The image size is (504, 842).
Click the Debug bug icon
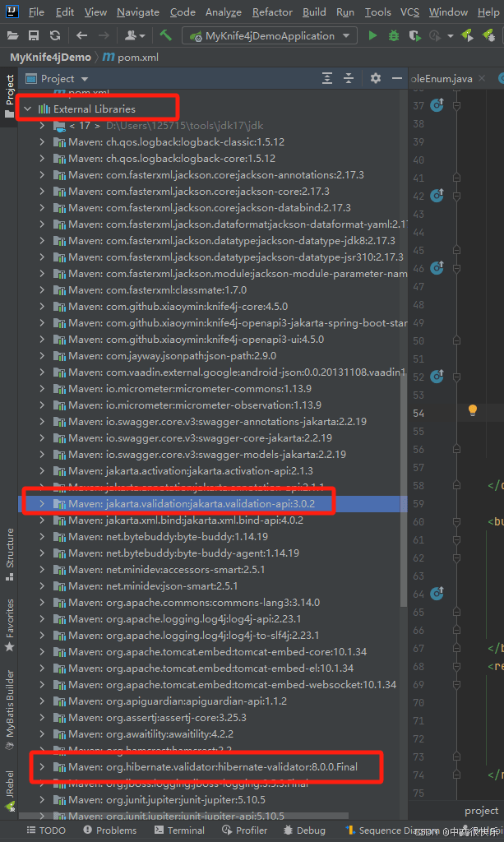(x=394, y=36)
